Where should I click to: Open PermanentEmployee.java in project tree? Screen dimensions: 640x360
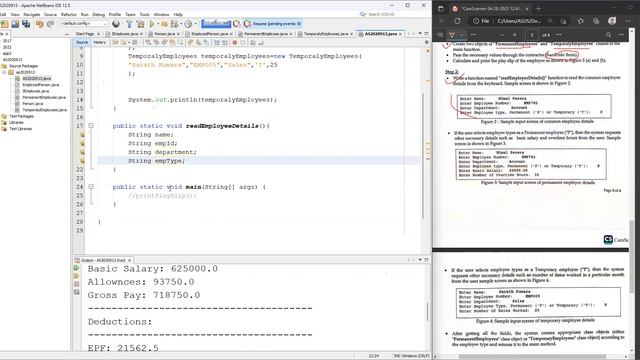pos(44,98)
